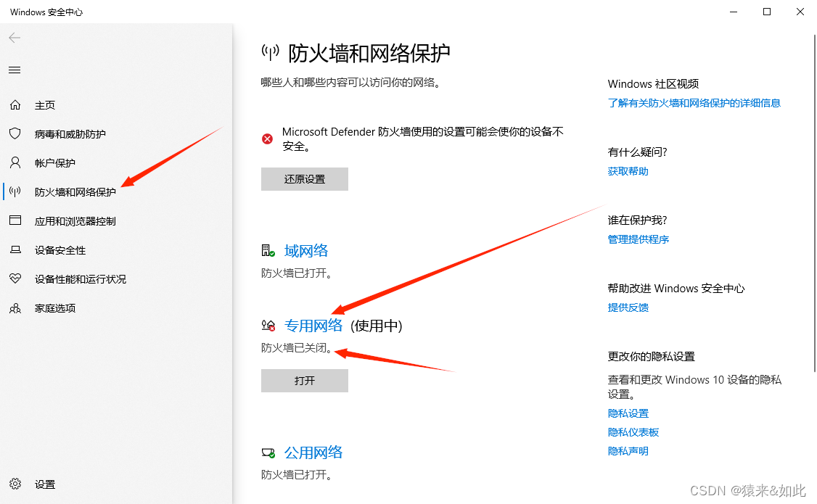817x504 pixels.
Task: Click the 管理提供程序 link
Action: 639,239
